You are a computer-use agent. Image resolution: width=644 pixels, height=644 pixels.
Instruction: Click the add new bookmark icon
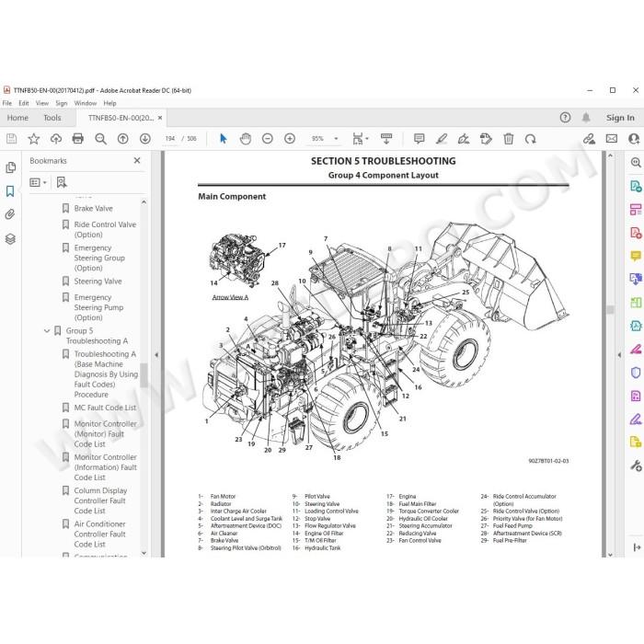(x=62, y=182)
